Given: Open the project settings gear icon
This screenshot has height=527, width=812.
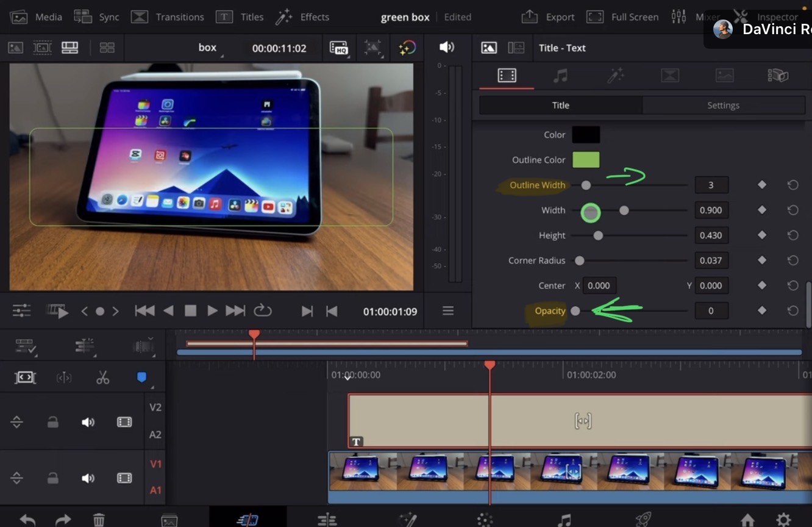Looking at the screenshot, I should [x=783, y=520].
